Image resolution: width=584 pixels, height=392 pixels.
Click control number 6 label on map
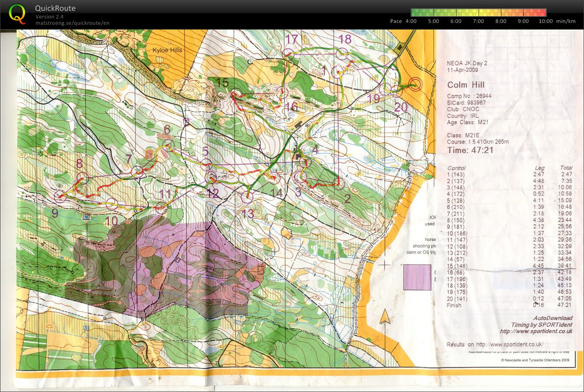point(167,130)
